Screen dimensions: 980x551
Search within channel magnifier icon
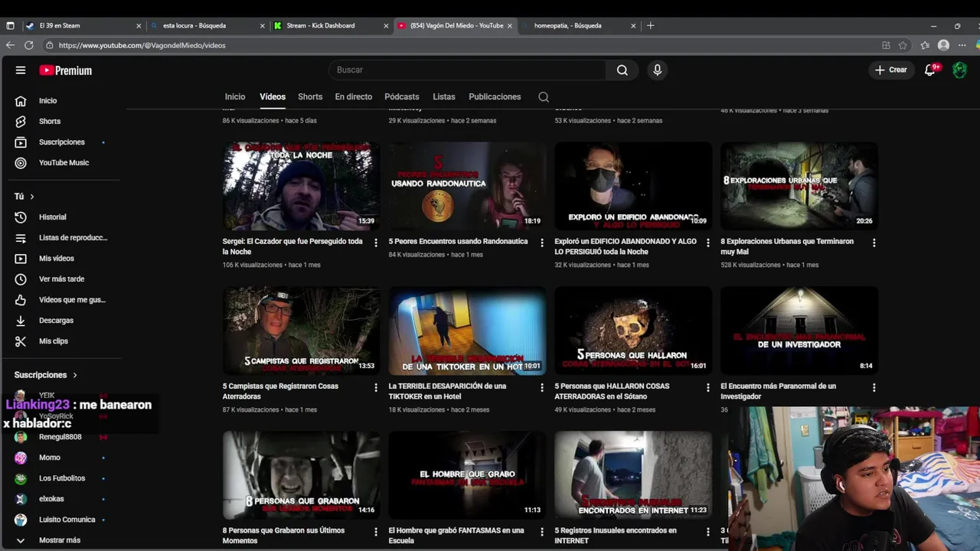[x=544, y=97]
